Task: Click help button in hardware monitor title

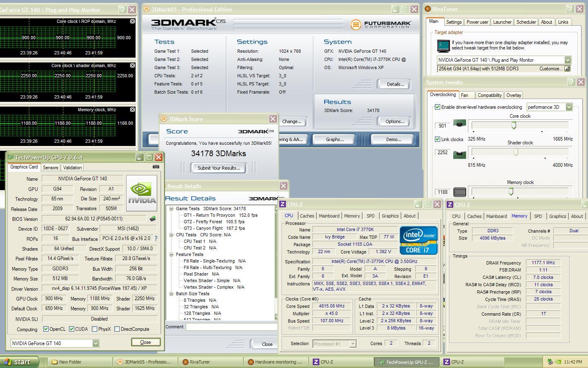Action: pos(122,9)
